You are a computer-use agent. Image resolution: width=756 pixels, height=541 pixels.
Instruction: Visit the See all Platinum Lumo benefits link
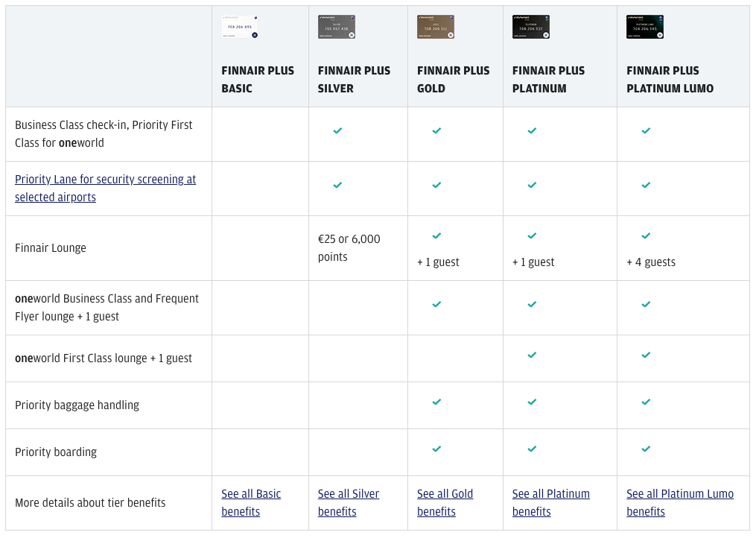pos(680,502)
